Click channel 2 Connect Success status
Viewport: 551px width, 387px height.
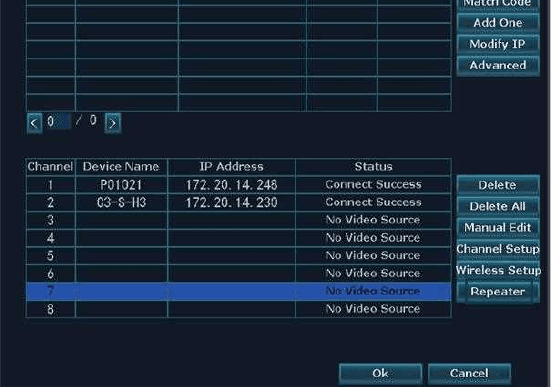click(373, 202)
